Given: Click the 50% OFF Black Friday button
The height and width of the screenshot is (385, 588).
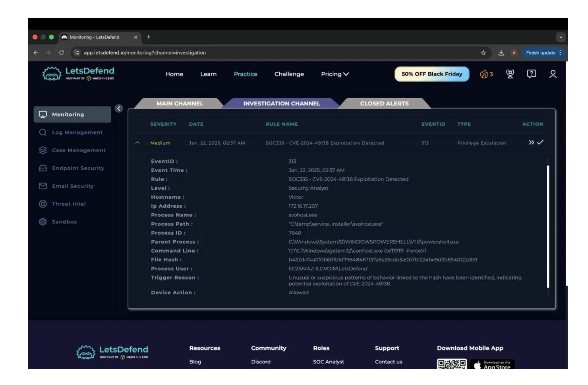Looking at the screenshot, I should pyautogui.click(x=432, y=74).
